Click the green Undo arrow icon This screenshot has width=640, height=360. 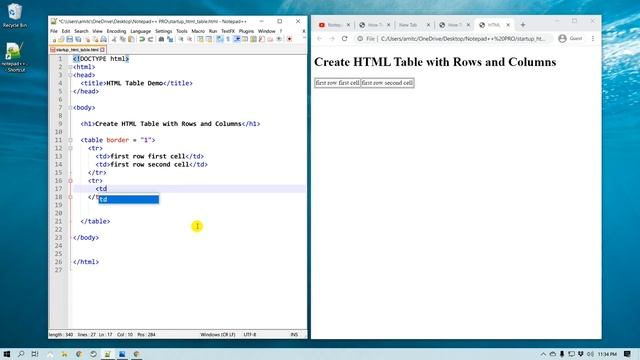[142, 39]
